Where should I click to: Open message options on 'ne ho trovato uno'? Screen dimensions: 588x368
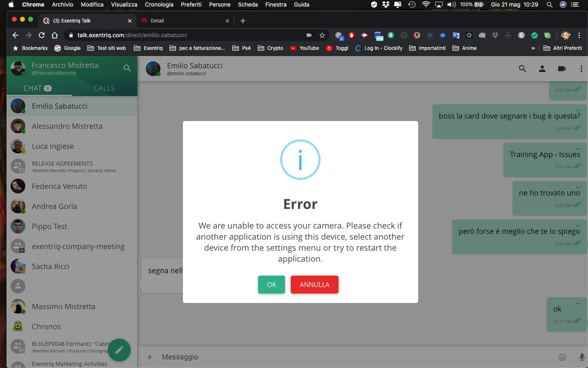(x=578, y=187)
